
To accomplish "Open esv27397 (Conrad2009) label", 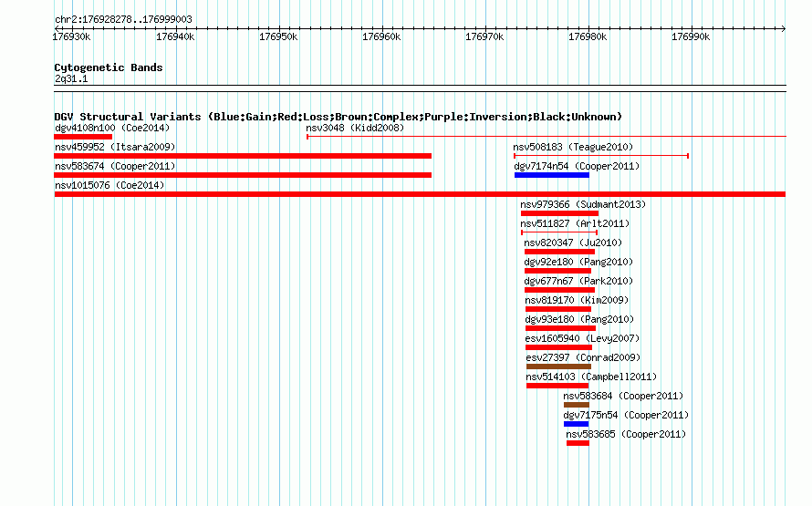I will click(583, 357).
